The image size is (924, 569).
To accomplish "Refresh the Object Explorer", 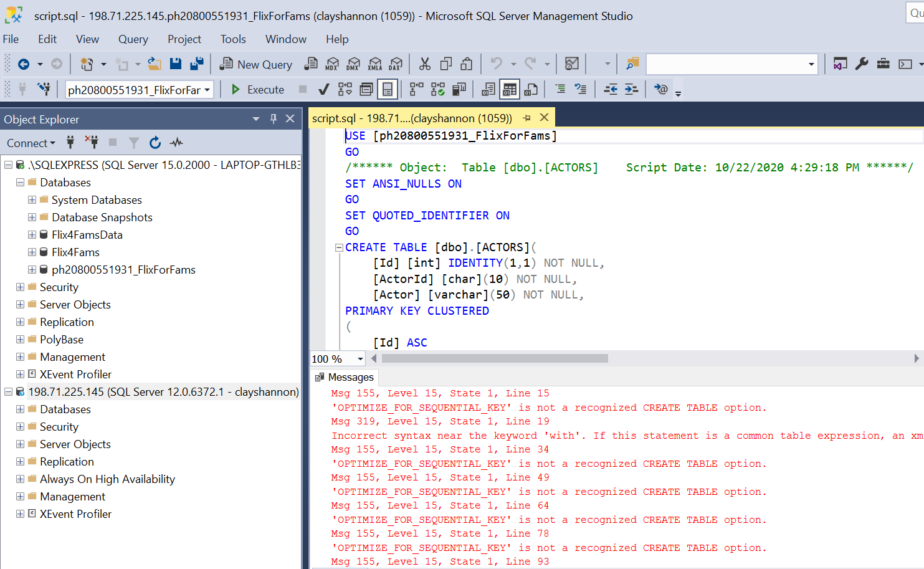I will coord(155,143).
